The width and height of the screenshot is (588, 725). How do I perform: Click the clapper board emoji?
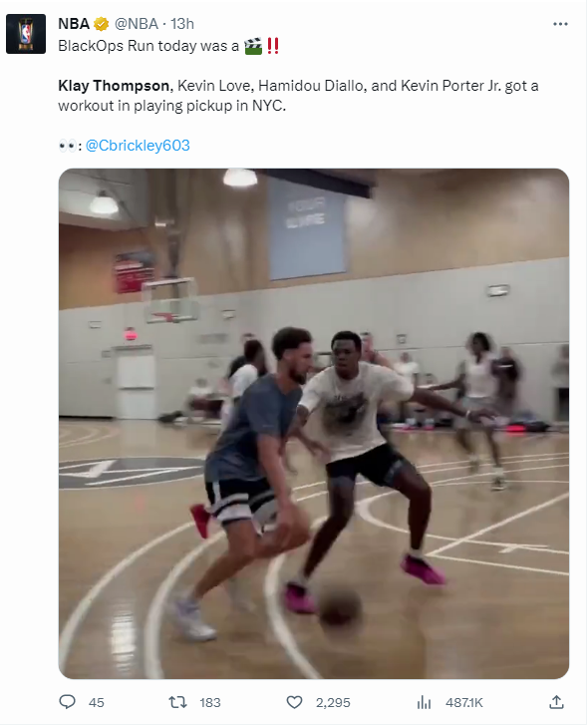pyautogui.click(x=253, y=46)
